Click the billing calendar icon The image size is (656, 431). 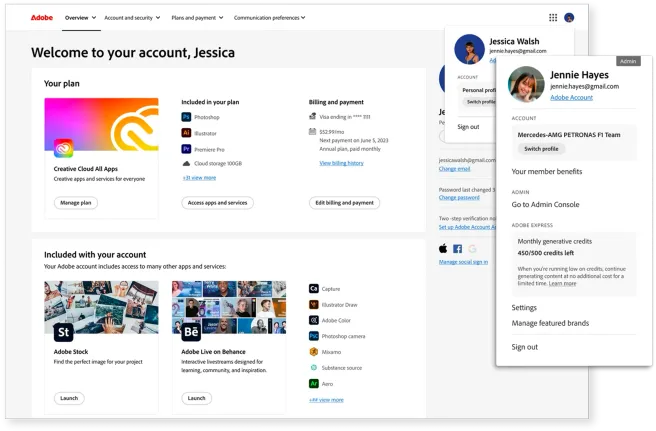pyautogui.click(x=313, y=131)
